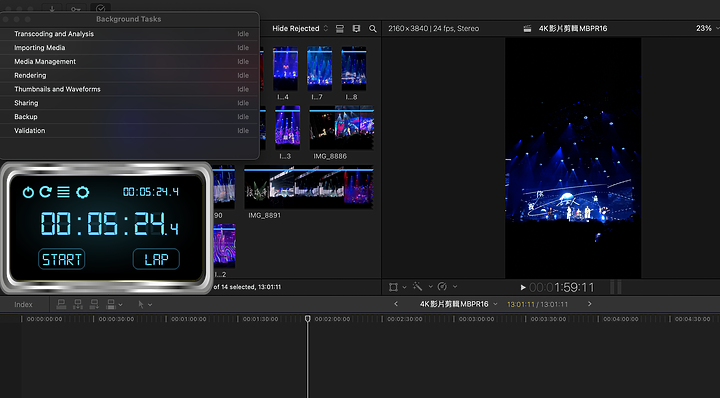Click the '14 selected, 13:01:11' status text

pos(251,287)
